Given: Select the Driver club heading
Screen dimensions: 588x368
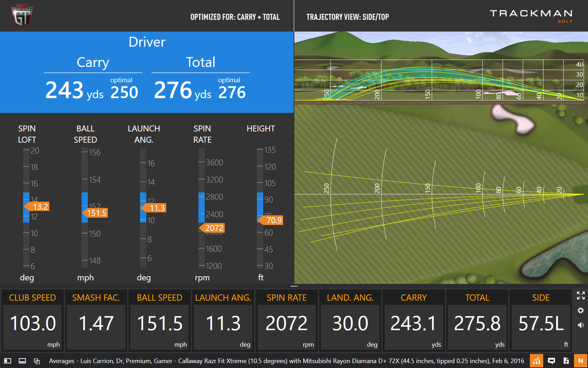Looking at the screenshot, I should pos(147,42).
